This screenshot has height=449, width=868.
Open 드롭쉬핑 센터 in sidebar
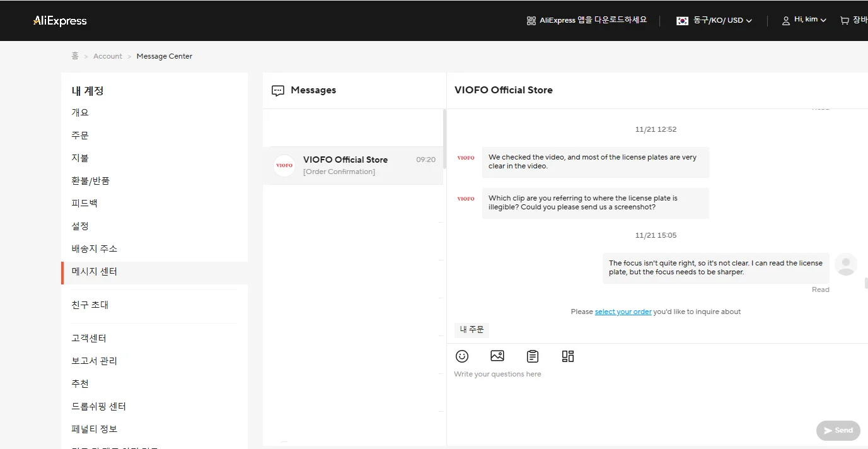click(99, 406)
